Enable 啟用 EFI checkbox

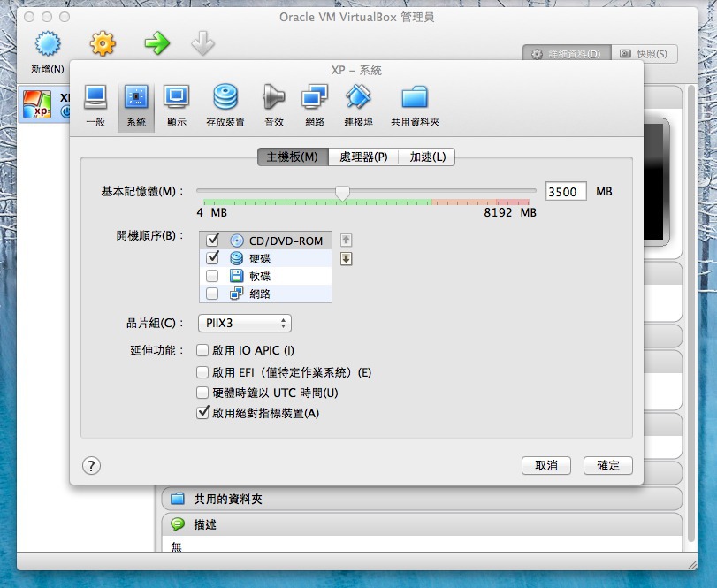pos(202,372)
